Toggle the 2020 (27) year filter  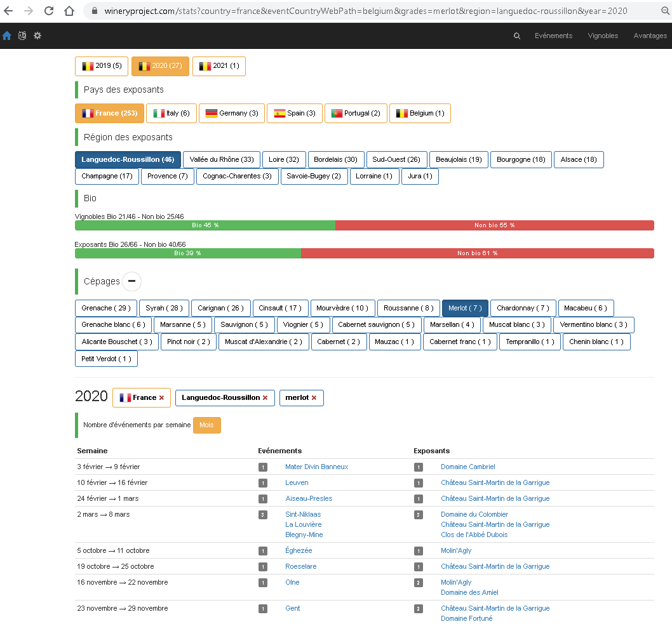[x=160, y=66]
